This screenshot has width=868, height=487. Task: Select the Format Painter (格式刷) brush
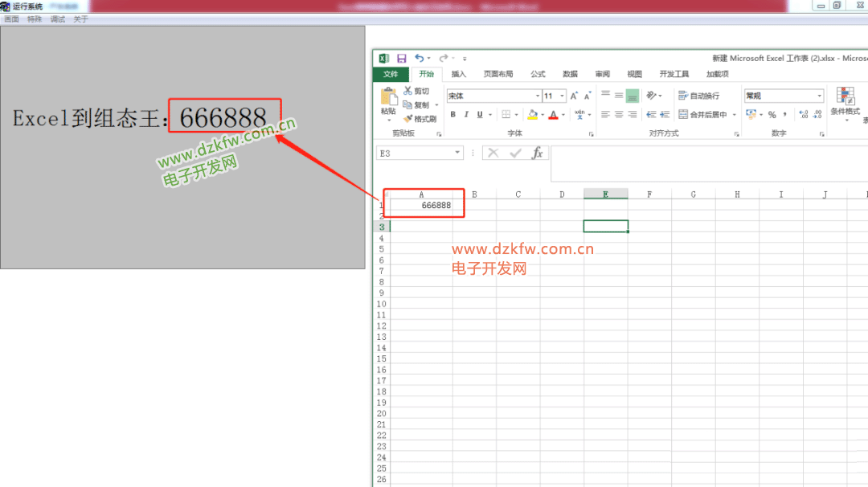pyautogui.click(x=408, y=119)
